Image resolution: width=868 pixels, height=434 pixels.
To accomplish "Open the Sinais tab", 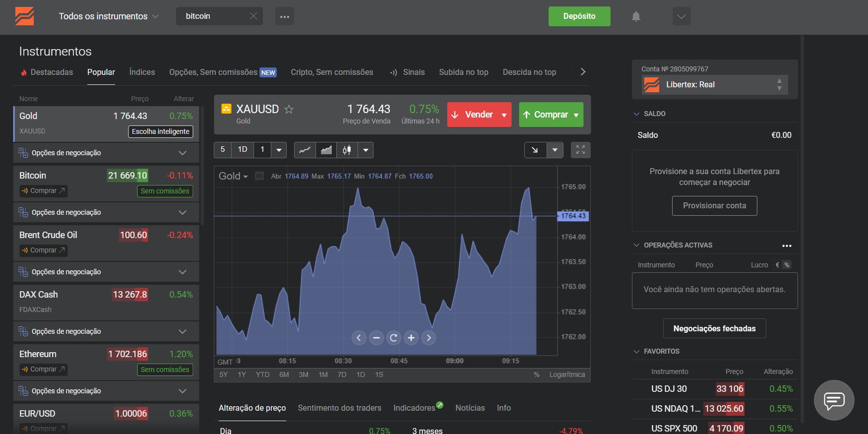I will pos(407,72).
